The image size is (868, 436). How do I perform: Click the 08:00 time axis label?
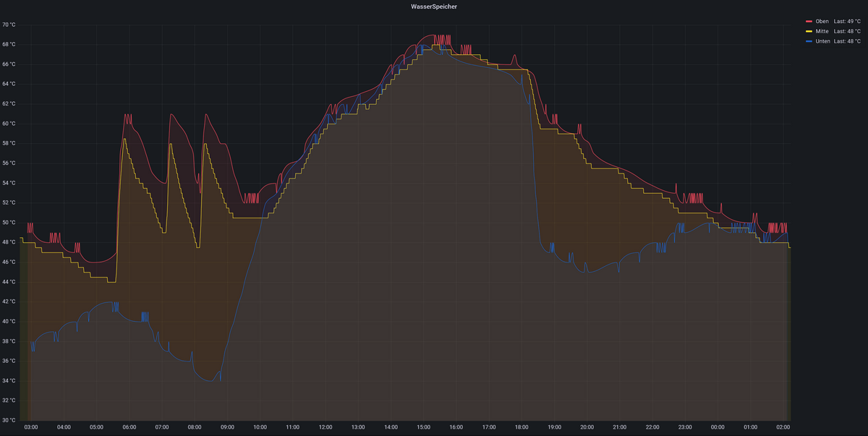pos(195,427)
